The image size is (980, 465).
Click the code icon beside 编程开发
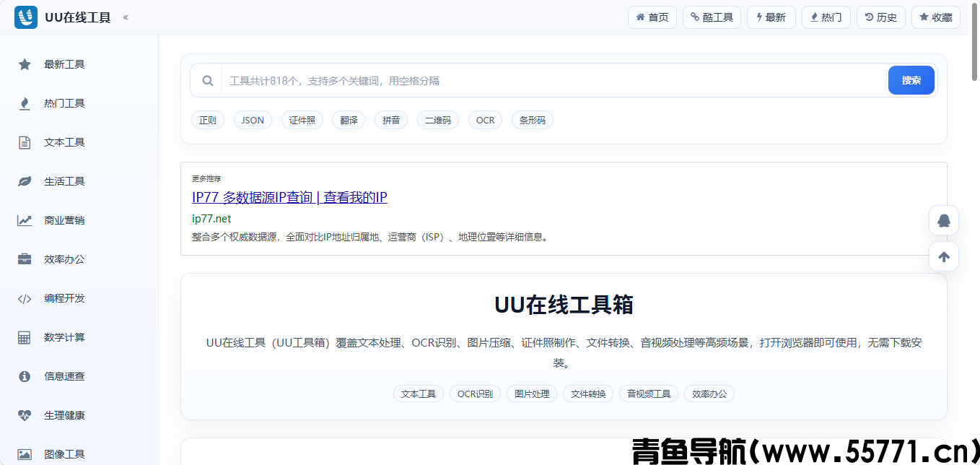pyautogui.click(x=25, y=298)
